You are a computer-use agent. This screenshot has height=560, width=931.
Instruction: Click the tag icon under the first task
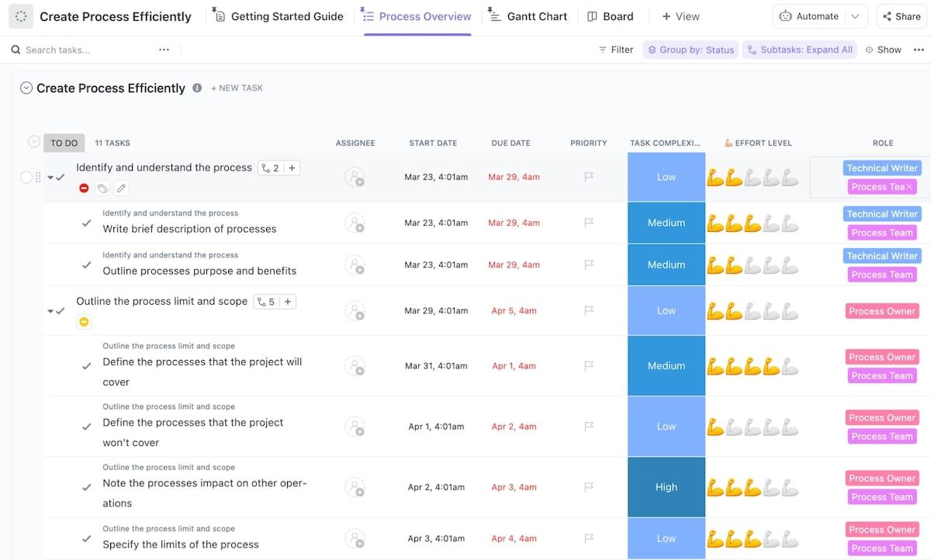102,188
